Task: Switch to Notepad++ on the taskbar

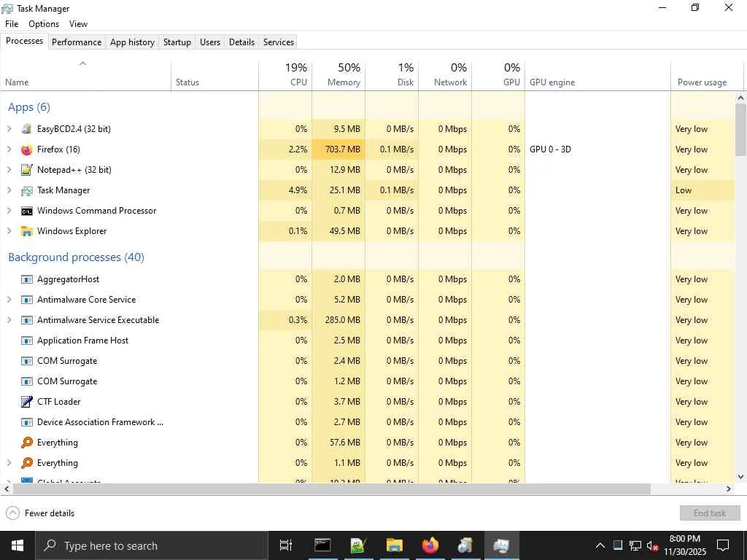Action: point(358,545)
